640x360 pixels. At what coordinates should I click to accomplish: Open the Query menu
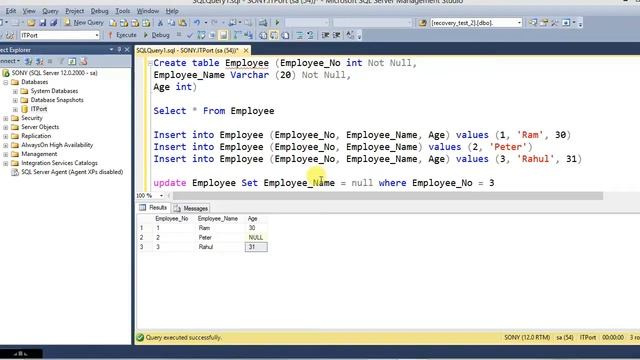(51, 11)
